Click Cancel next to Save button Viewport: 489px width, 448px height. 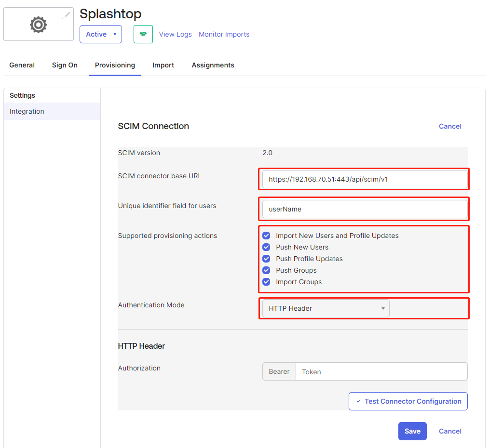coord(450,431)
